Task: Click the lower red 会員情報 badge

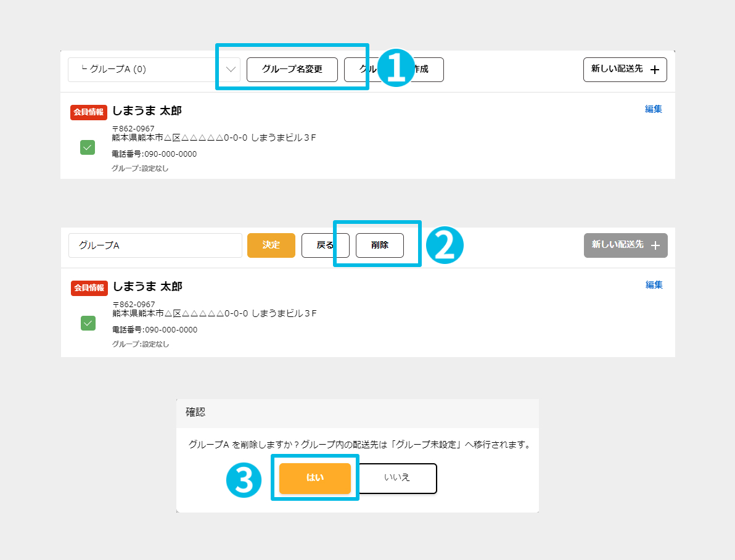Action: (x=89, y=288)
